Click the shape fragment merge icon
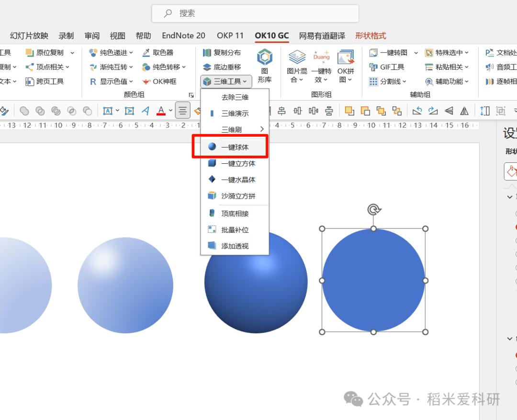The width and height of the screenshot is (517, 420). click(x=56, y=111)
